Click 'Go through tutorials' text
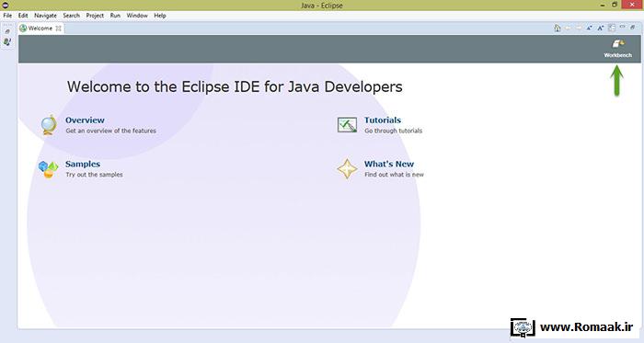644x343 pixels. pos(393,131)
